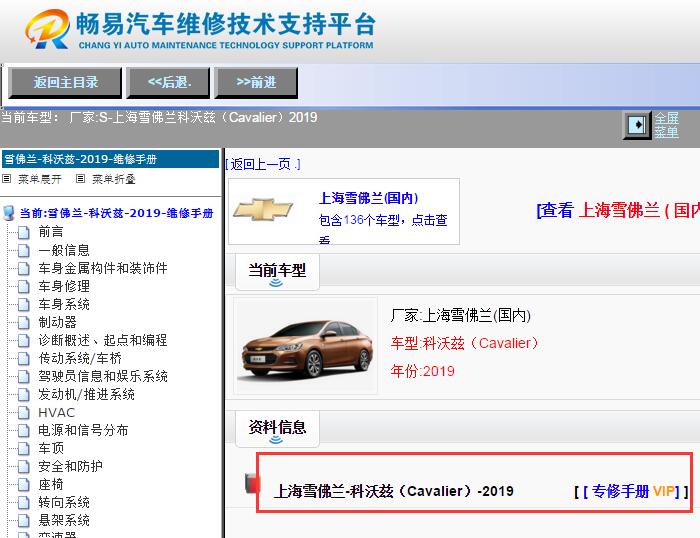Open the HVAC tree item
Screen dimensions: 700x538
pos(56,413)
